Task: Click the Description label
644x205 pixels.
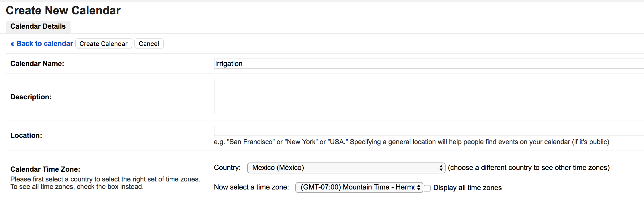Action: (31, 97)
